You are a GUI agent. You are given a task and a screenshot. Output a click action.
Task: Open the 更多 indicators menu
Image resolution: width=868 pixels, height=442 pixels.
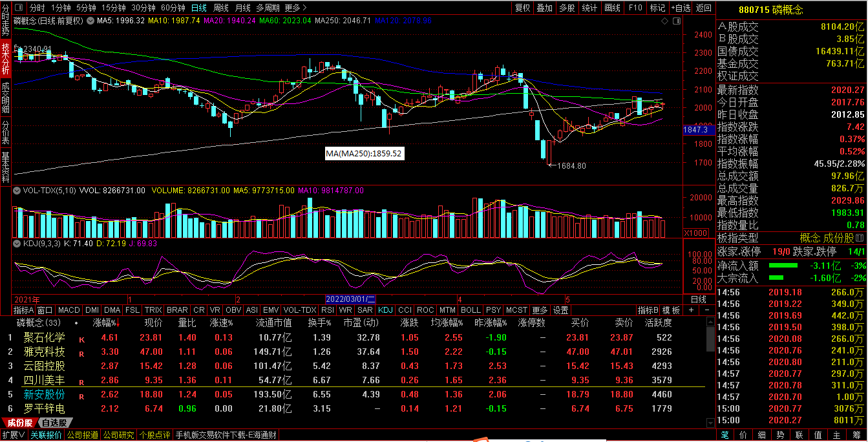pos(540,310)
